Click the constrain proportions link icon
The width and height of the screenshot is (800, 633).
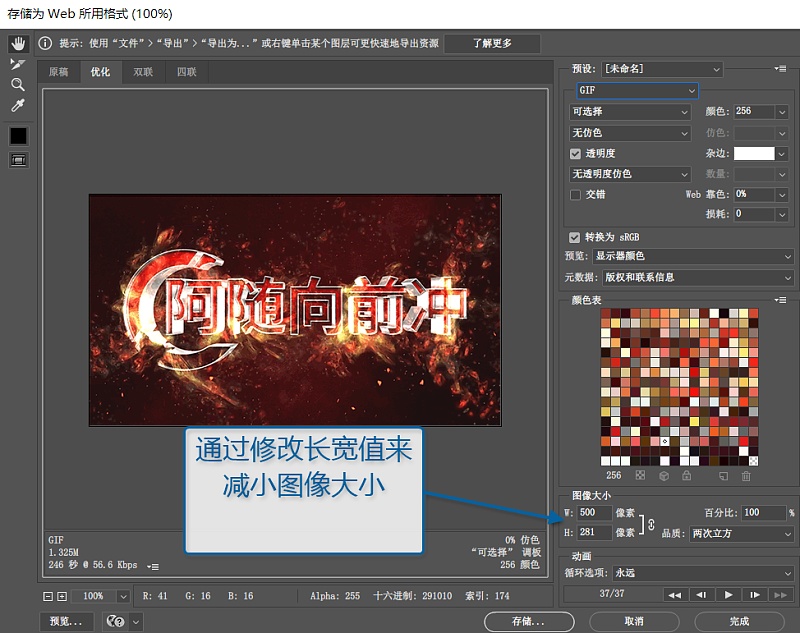point(650,523)
